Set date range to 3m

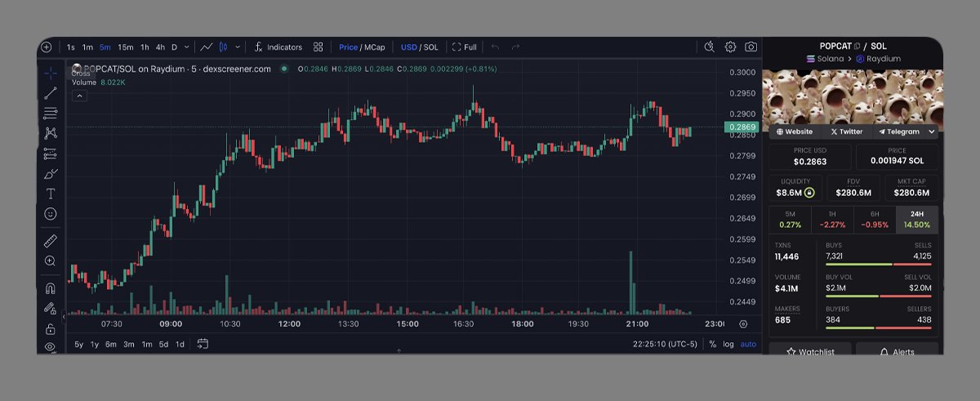pos(129,344)
